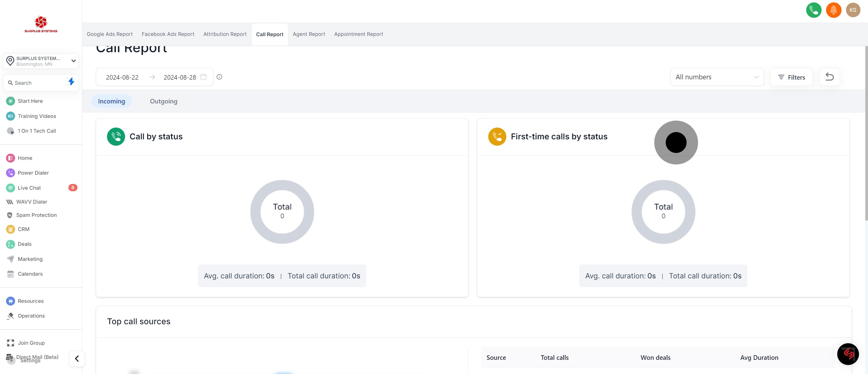Keep Incoming calls view selected
Image resolution: width=868 pixels, height=374 pixels.
112,101
